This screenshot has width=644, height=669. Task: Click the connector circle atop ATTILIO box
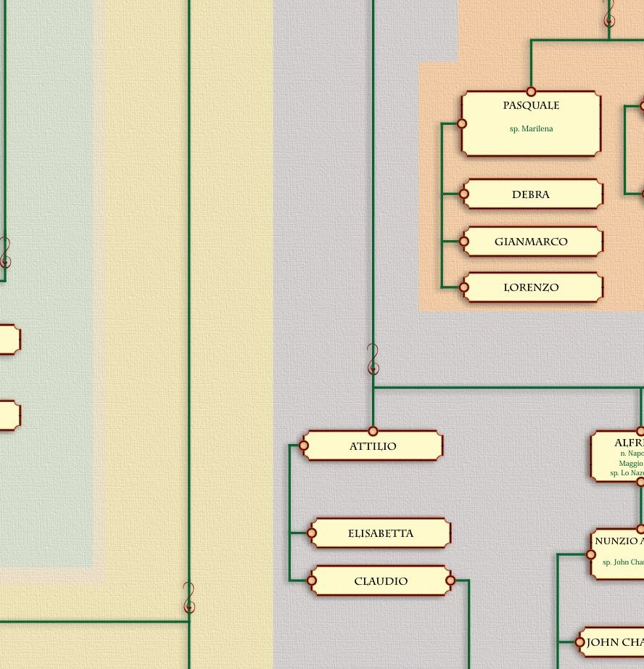pyautogui.click(x=373, y=431)
